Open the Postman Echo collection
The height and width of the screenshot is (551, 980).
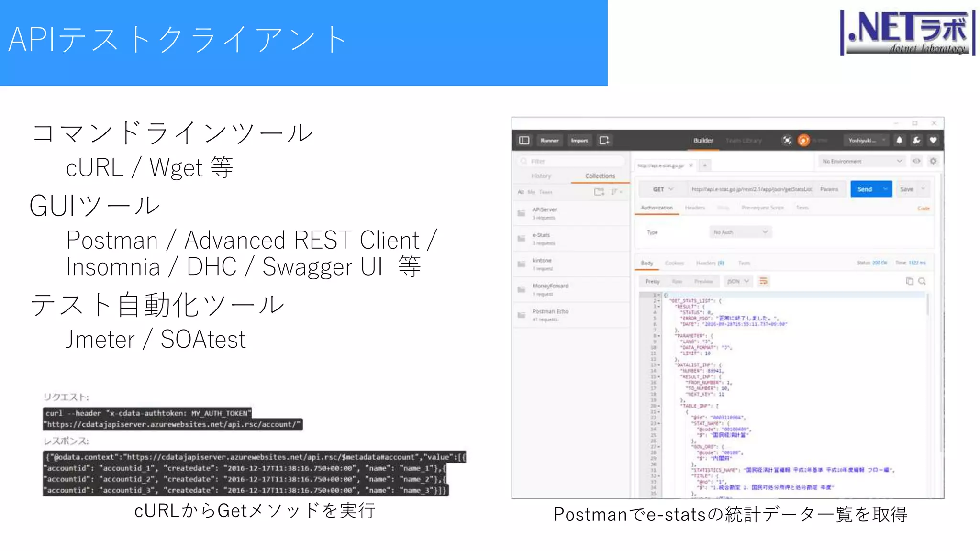571,315
